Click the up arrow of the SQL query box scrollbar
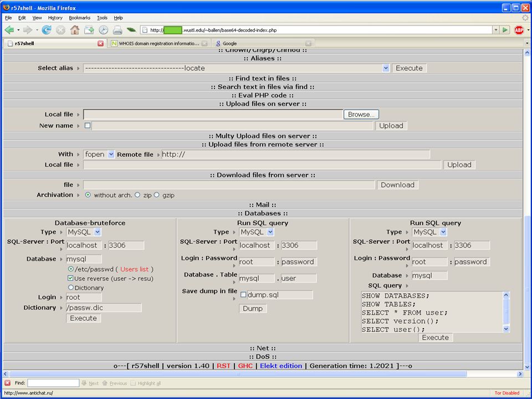Screen dimensions: 532x399 point(506,295)
